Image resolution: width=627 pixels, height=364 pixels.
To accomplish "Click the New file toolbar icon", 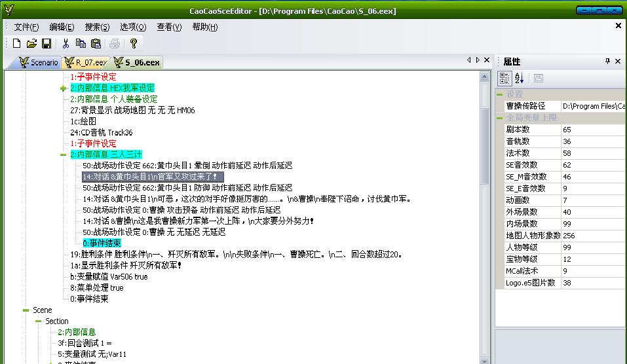I will click(x=17, y=43).
